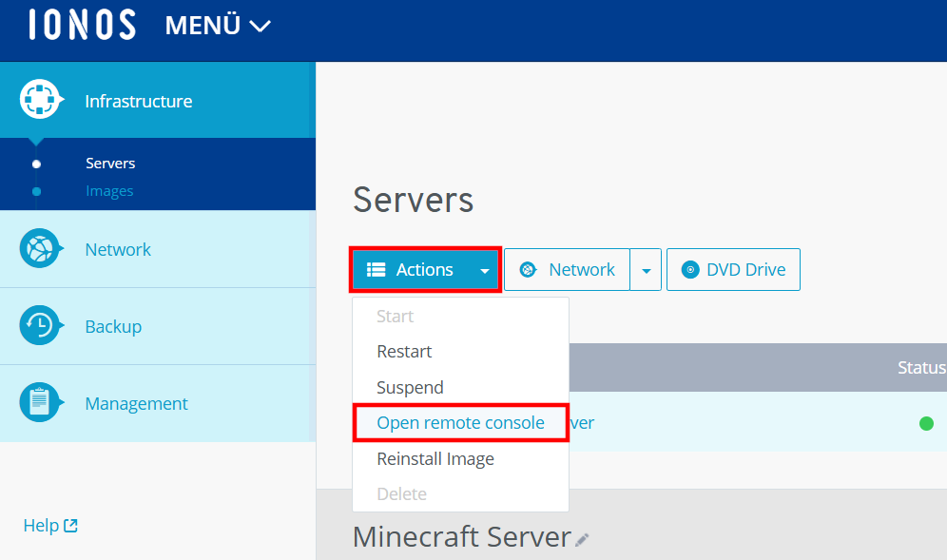Expand the dropdown arrow beside Network button
The width and height of the screenshot is (947, 560).
tap(646, 269)
